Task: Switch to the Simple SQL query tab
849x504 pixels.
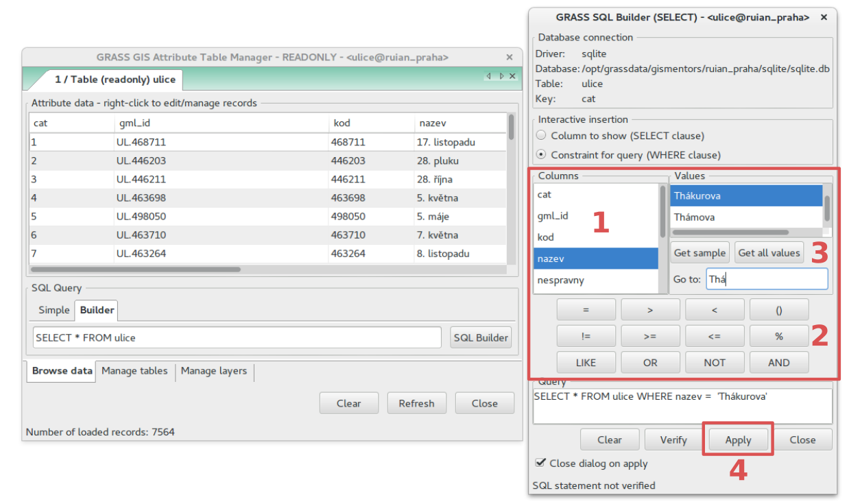Action: click(x=54, y=310)
